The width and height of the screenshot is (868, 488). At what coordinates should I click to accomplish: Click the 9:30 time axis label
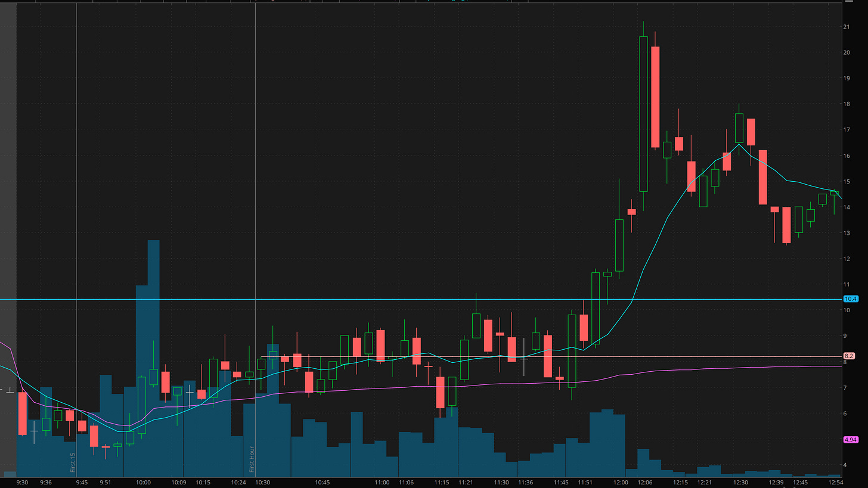(23, 483)
